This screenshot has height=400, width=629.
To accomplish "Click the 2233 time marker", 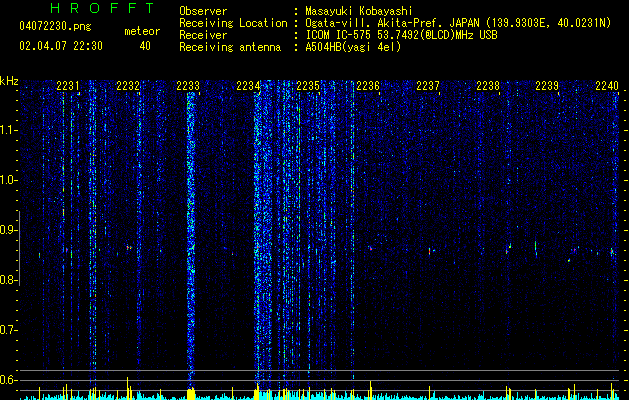I will [188, 86].
